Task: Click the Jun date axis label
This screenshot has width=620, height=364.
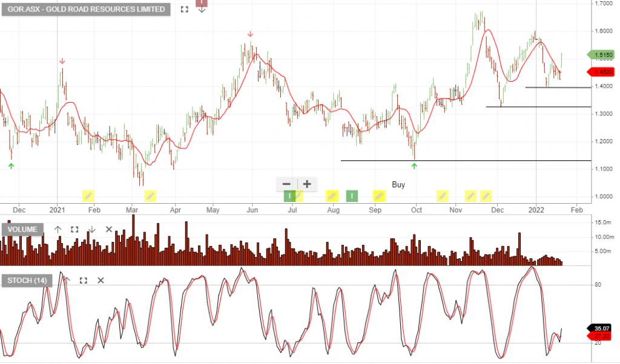Action: [x=252, y=210]
